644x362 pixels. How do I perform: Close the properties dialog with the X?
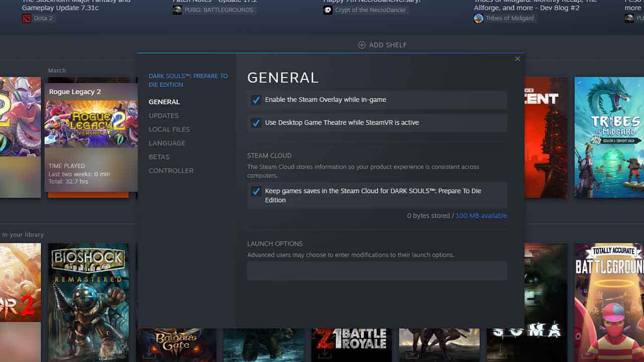[517, 59]
